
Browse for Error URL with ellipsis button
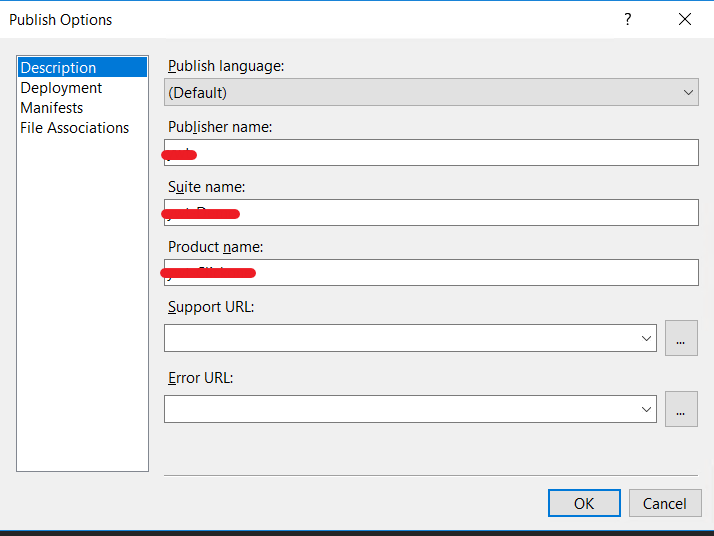[681, 409]
